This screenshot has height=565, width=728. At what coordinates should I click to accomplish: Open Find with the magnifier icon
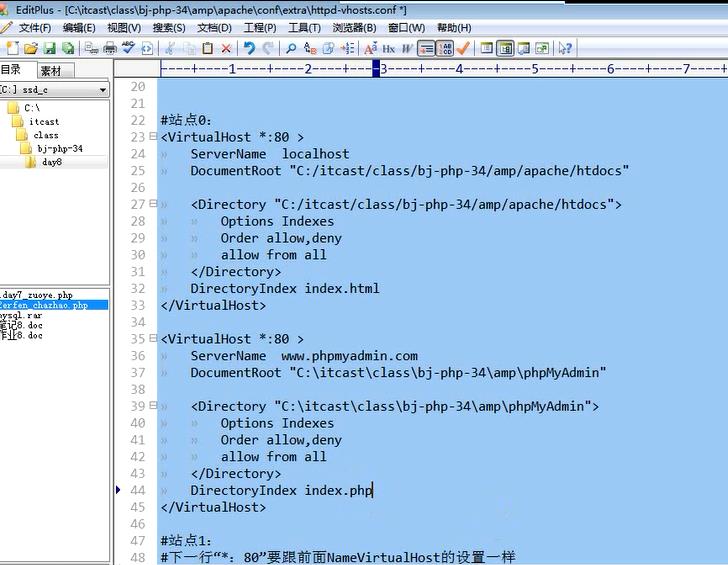(x=291, y=48)
